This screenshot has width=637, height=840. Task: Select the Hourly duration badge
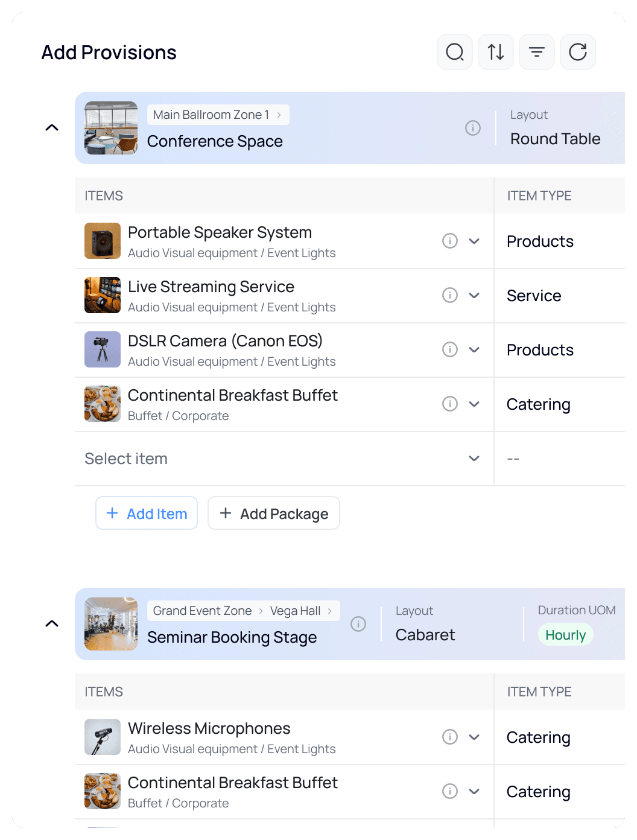pos(565,634)
